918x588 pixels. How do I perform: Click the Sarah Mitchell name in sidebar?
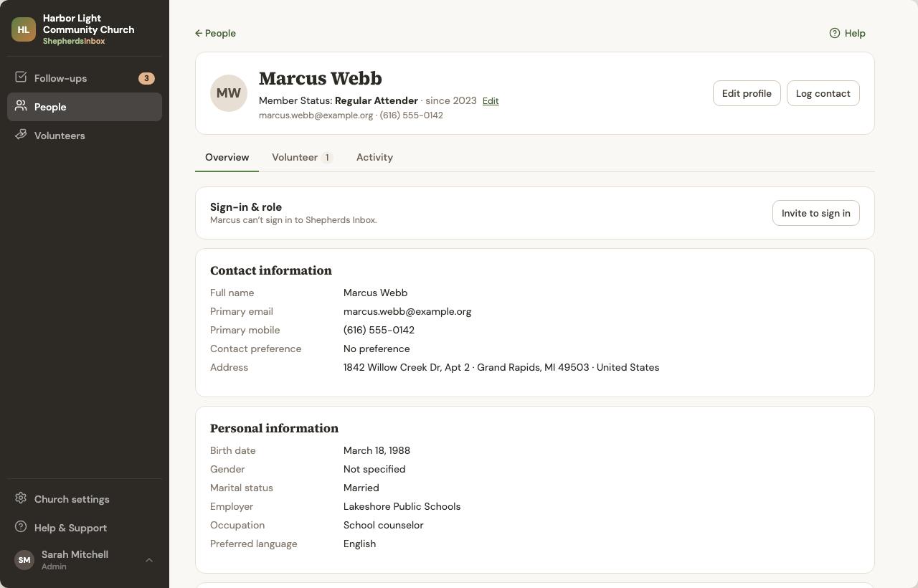click(75, 554)
